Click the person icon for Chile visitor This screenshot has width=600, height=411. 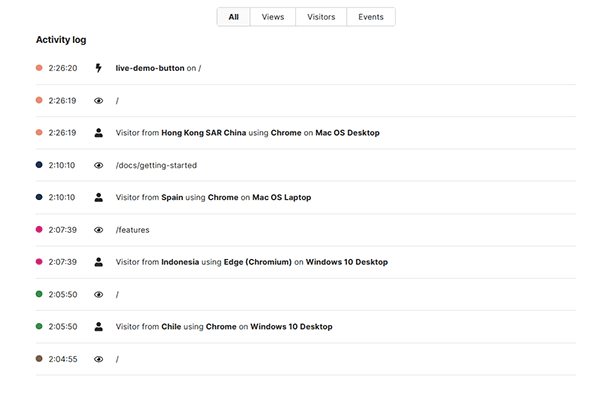98,326
